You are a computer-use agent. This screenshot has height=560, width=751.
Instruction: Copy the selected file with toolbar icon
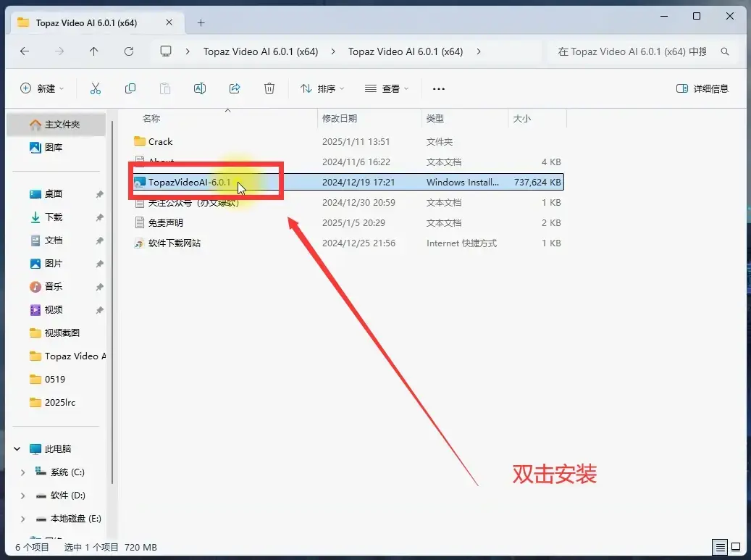tap(130, 88)
